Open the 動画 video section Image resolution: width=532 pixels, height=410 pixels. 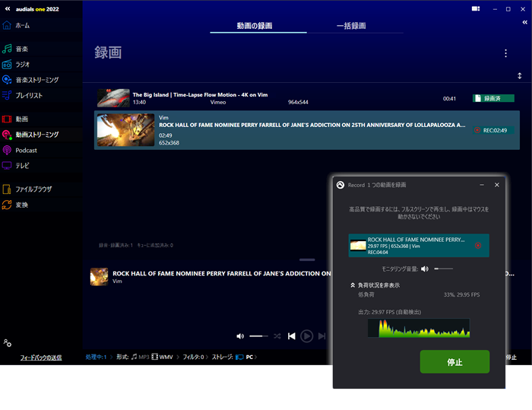click(x=15, y=119)
